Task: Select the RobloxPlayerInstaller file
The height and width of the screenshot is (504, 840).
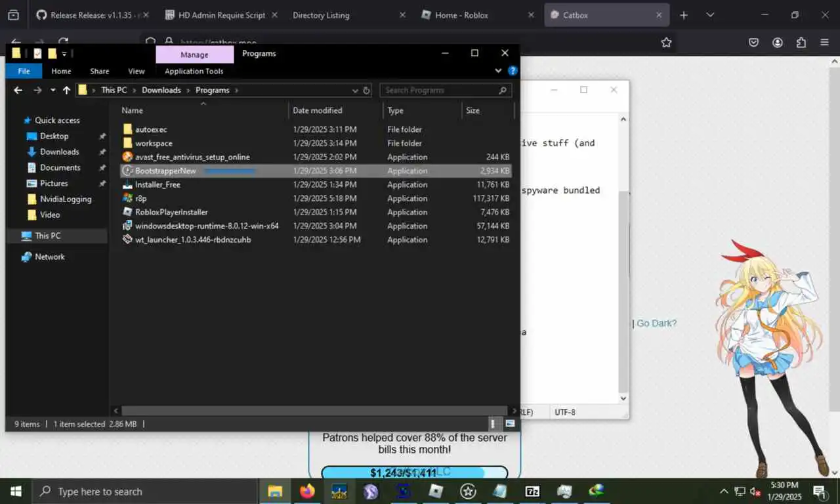Action: (x=171, y=212)
